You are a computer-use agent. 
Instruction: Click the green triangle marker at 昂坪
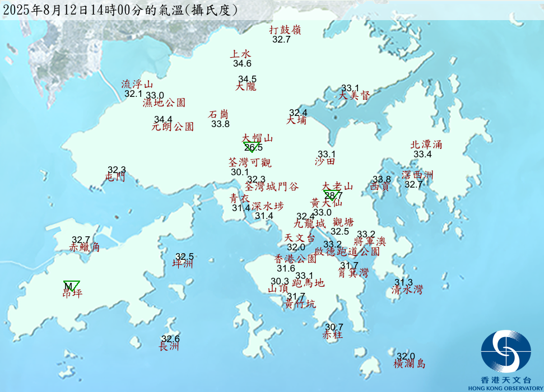point(71,285)
